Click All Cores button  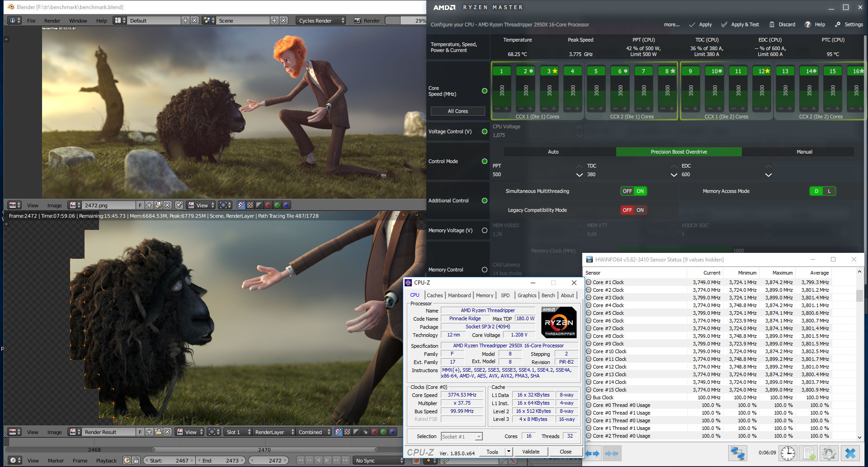click(458, 111)
